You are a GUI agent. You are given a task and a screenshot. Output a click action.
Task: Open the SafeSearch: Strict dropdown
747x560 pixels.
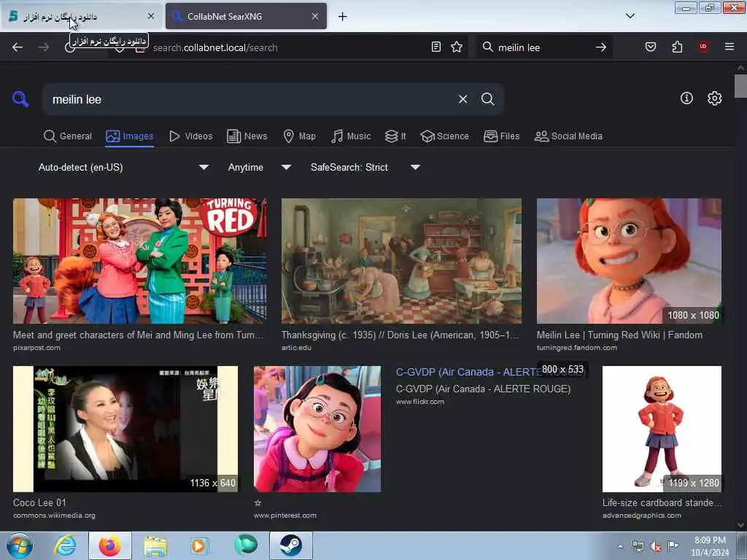[x=365, y=167]
